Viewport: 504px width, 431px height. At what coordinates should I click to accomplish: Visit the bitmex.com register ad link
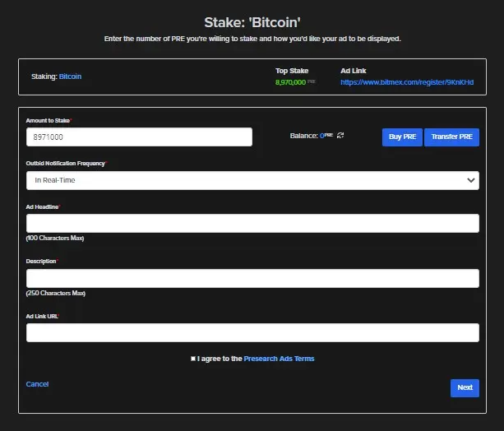pos(407,82)
